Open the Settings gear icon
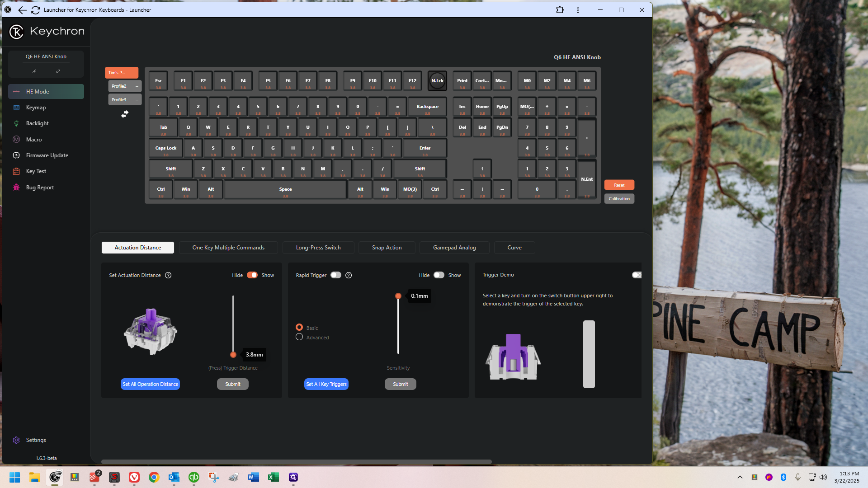 click(17, 440)
